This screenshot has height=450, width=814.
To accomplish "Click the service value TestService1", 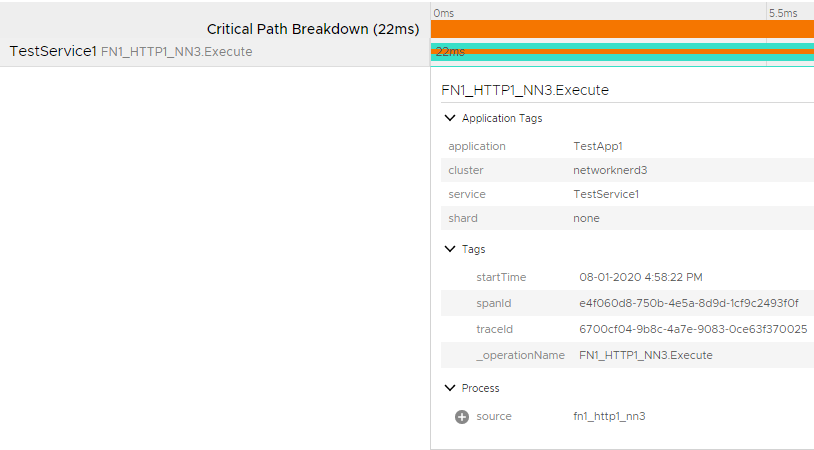I will pyautogui.click(x=606, y=194).
